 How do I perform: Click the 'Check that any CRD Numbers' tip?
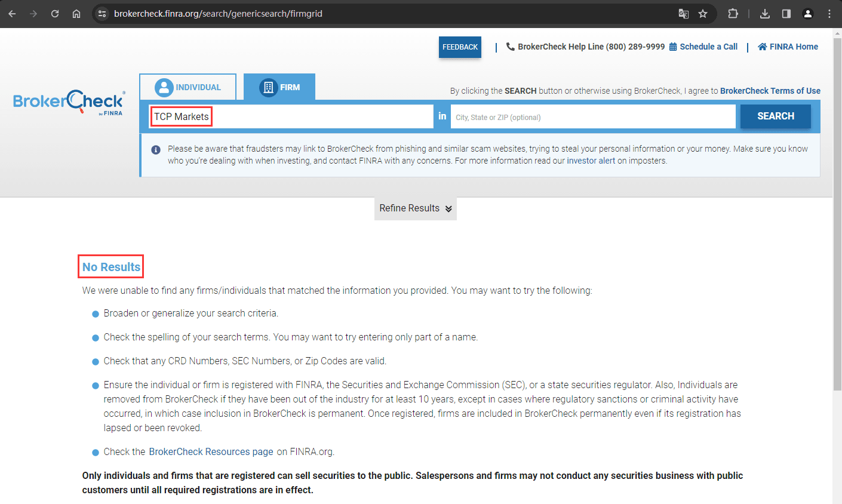click(245, 361)
